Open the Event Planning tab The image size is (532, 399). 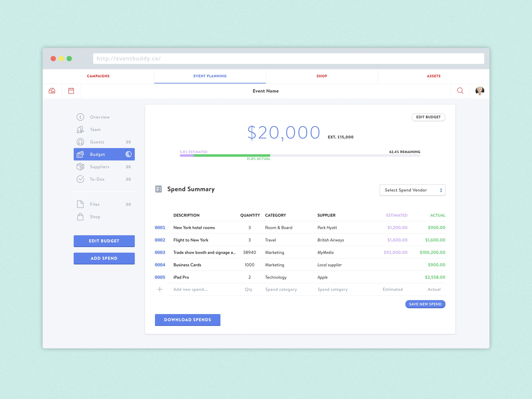(209, 76)
